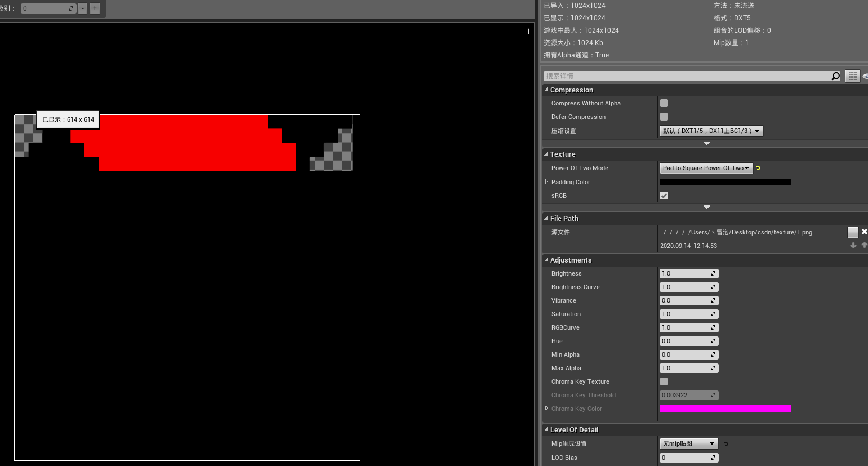Enable Compress Without Alpha
This screenshot has height=466, width=868.
[664, 103]
